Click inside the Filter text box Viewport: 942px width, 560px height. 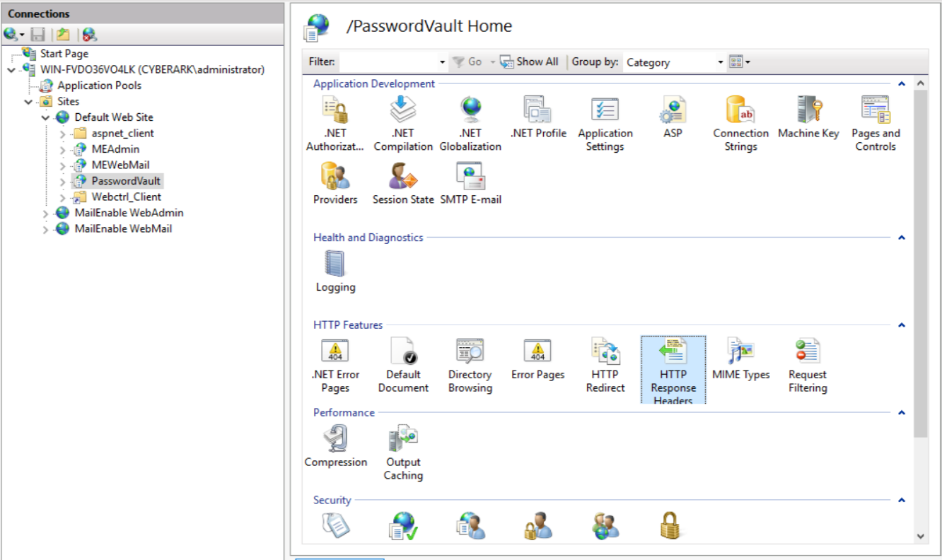[x=388, y=62]
